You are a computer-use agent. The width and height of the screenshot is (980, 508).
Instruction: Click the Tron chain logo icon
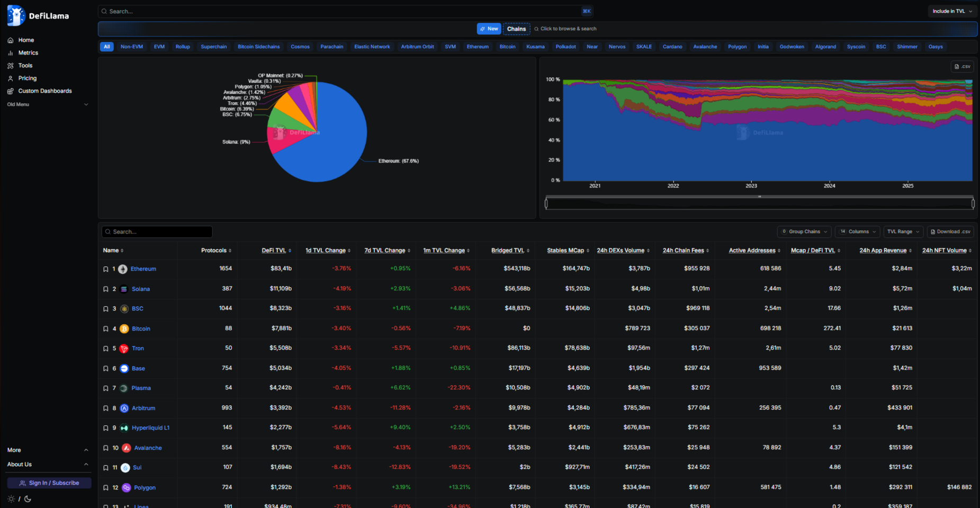124,349
